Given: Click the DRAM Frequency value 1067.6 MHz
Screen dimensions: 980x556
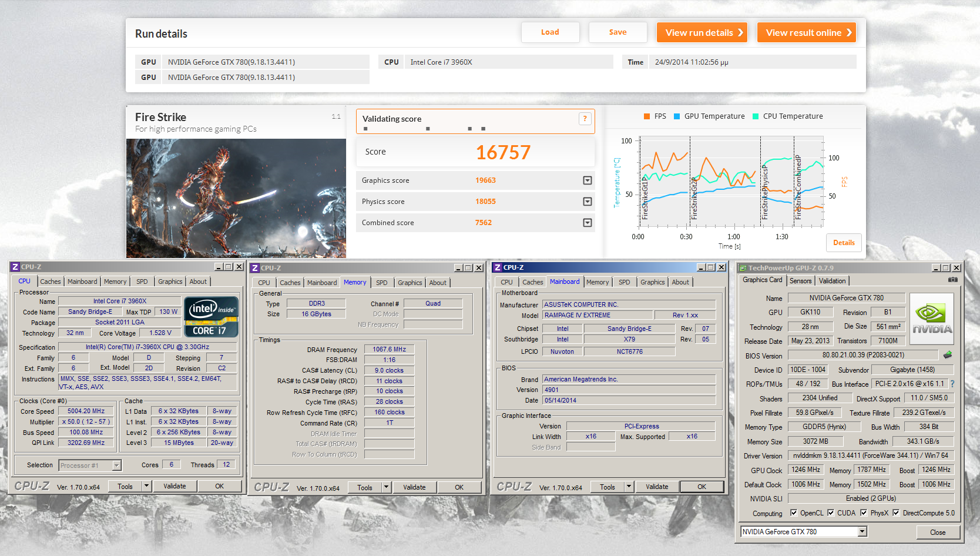Looking at the screenshot, I should pos(390,349).
